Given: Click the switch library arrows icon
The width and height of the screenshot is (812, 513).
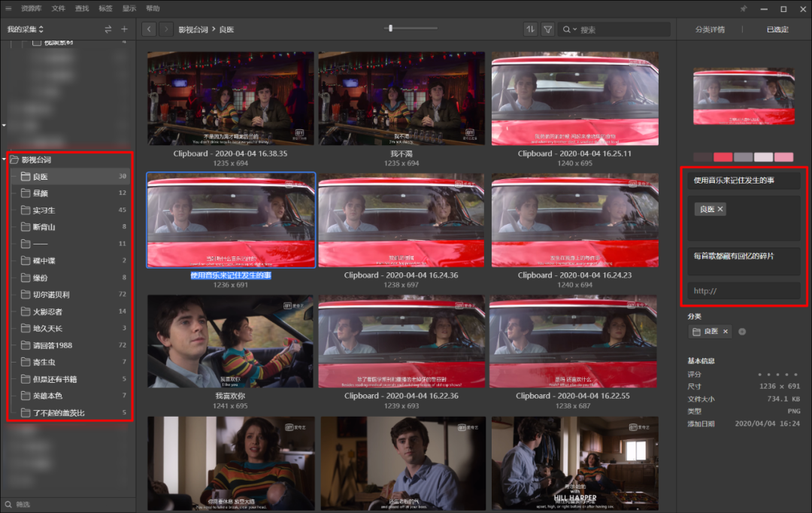Looking at the screenshot, I should [x=108, y=29].
